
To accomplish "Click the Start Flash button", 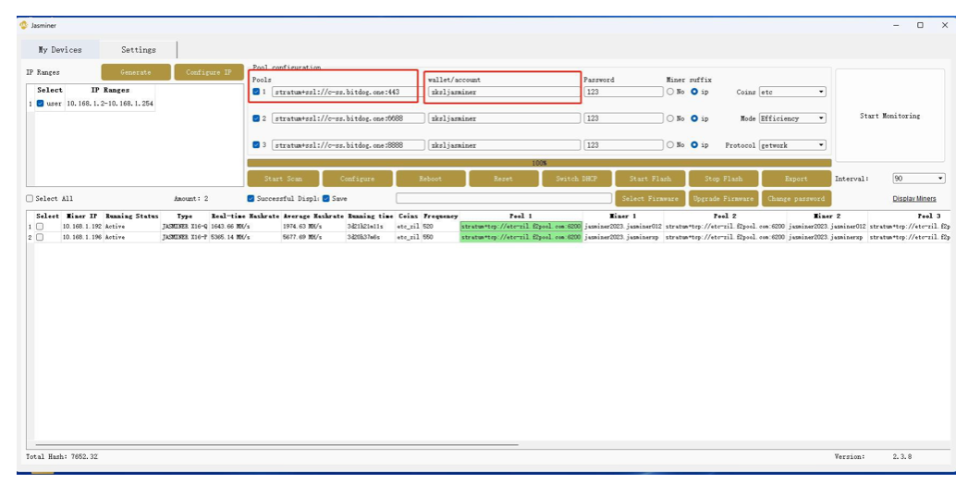I will pos(650,179).
